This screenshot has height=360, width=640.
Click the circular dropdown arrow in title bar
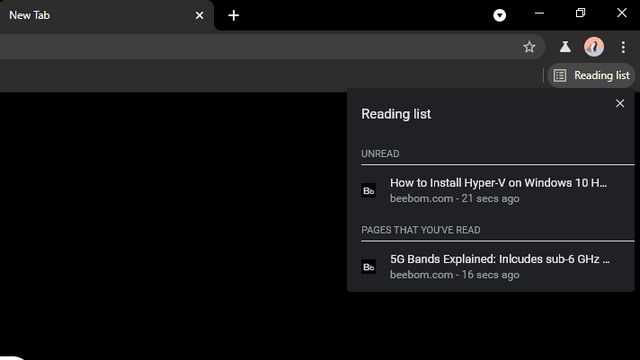pyautogui.click(x=500, y=16)
